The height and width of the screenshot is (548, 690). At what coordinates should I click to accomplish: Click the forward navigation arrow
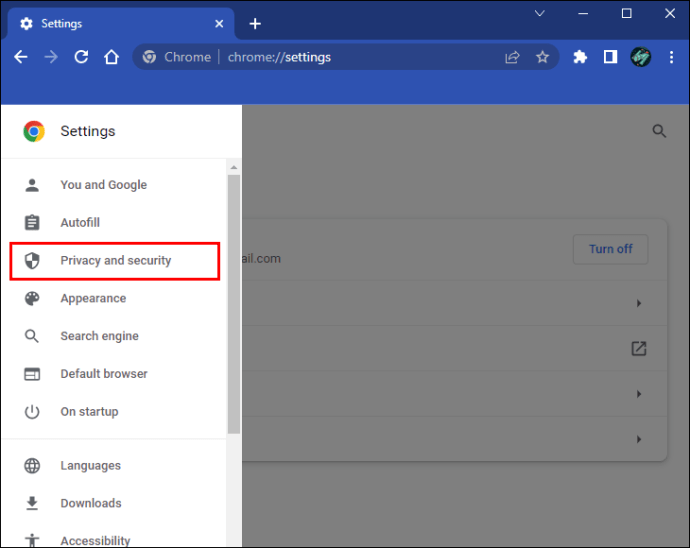51,57
